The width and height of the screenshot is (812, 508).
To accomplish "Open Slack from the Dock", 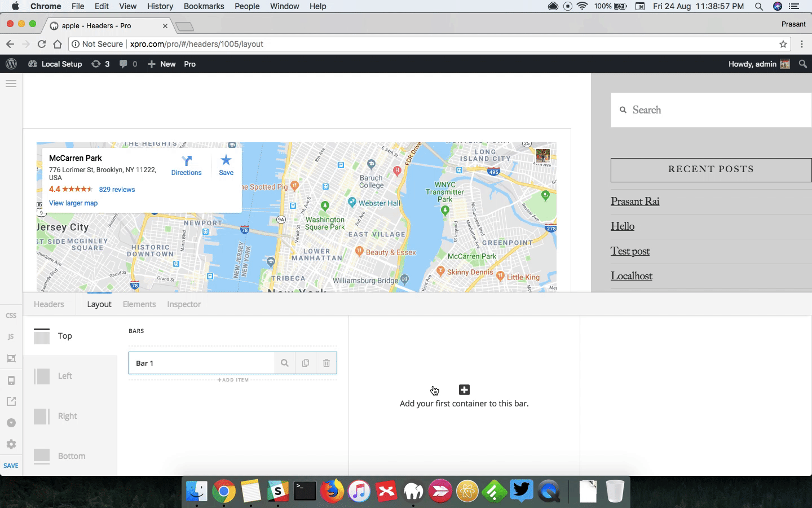I will tap(278, 491).
